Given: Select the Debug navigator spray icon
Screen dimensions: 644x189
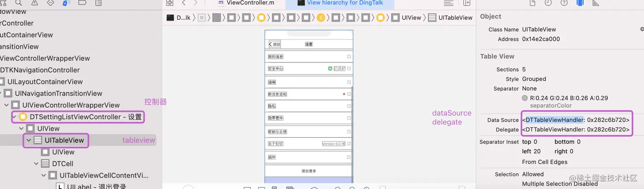Looking at the screenshot, I should click(x=66, y=3).
